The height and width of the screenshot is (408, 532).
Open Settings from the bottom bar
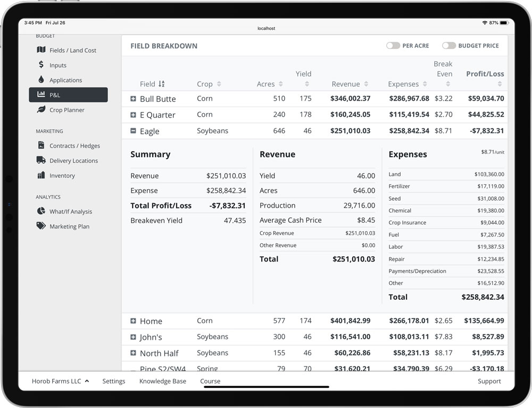pyautogui.click(x=113, y=381)
